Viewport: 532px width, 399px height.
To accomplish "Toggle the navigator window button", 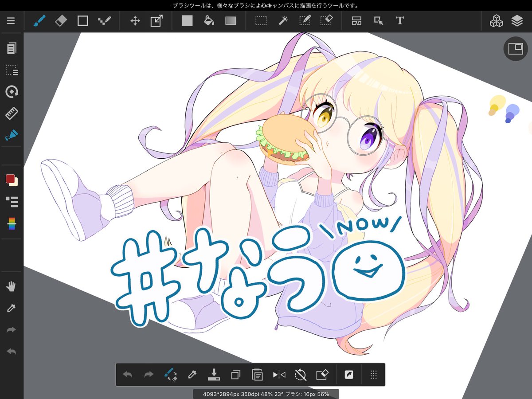I will (x=516, y=49).
